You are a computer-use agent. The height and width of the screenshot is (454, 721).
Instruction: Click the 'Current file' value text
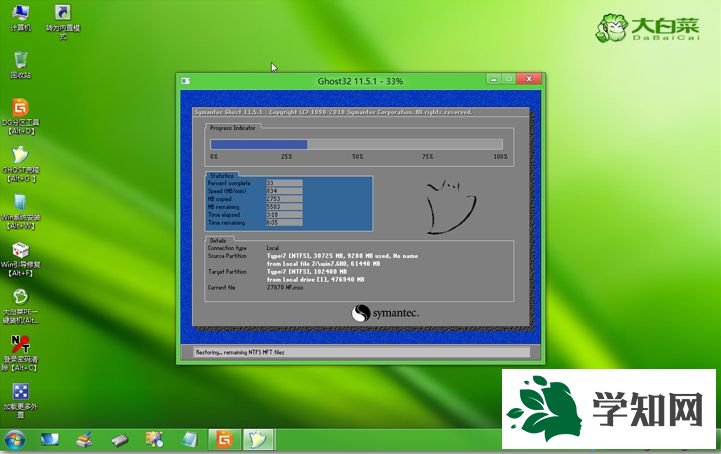point(285,287)
